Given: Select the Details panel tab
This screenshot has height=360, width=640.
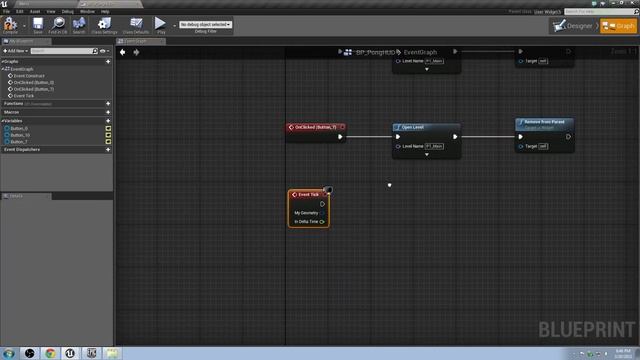Looking at the screenshot, I should click(26, 196).
